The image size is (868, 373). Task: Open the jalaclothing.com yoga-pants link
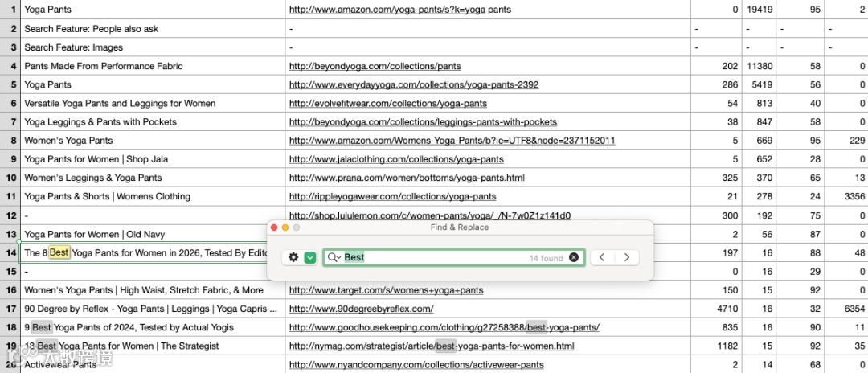pos(396,159)
